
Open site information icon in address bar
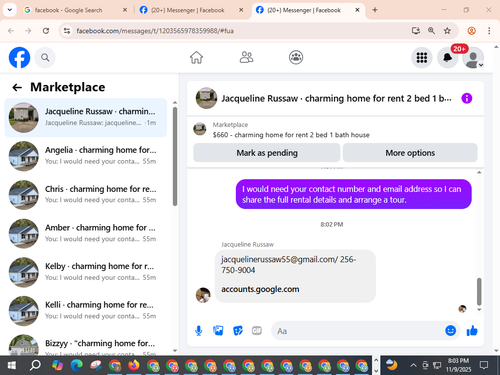coord(67,31)
